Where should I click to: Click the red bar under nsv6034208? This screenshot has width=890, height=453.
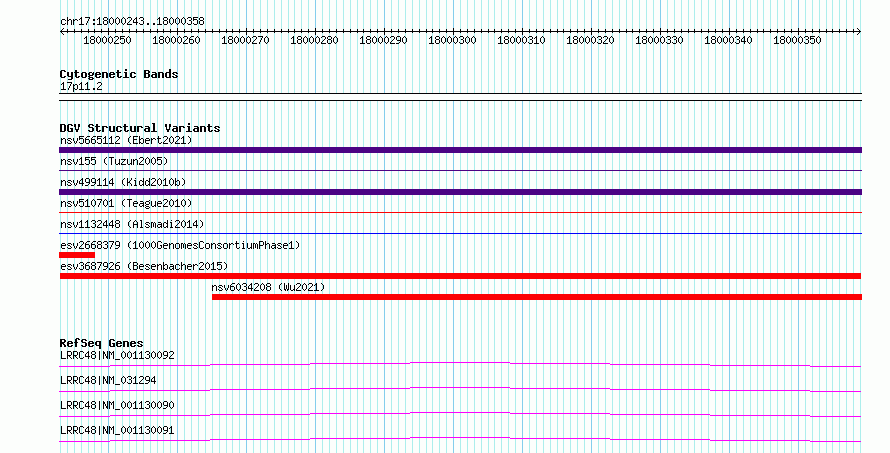537,297
